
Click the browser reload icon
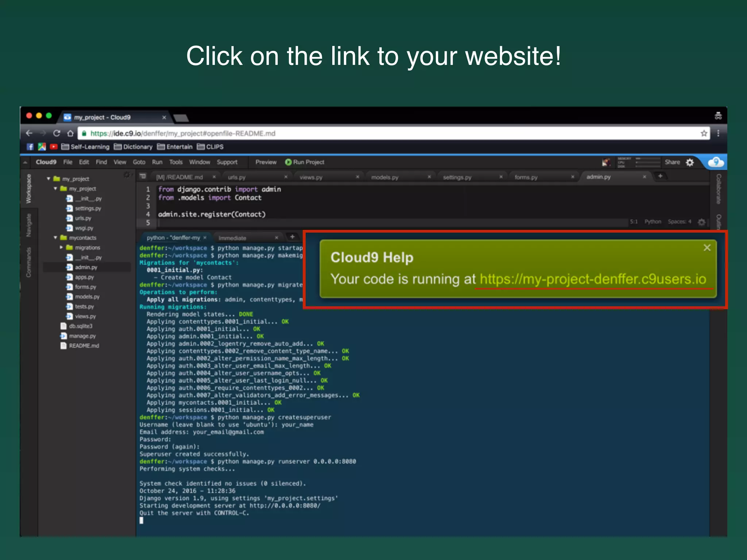coord(57,133)
